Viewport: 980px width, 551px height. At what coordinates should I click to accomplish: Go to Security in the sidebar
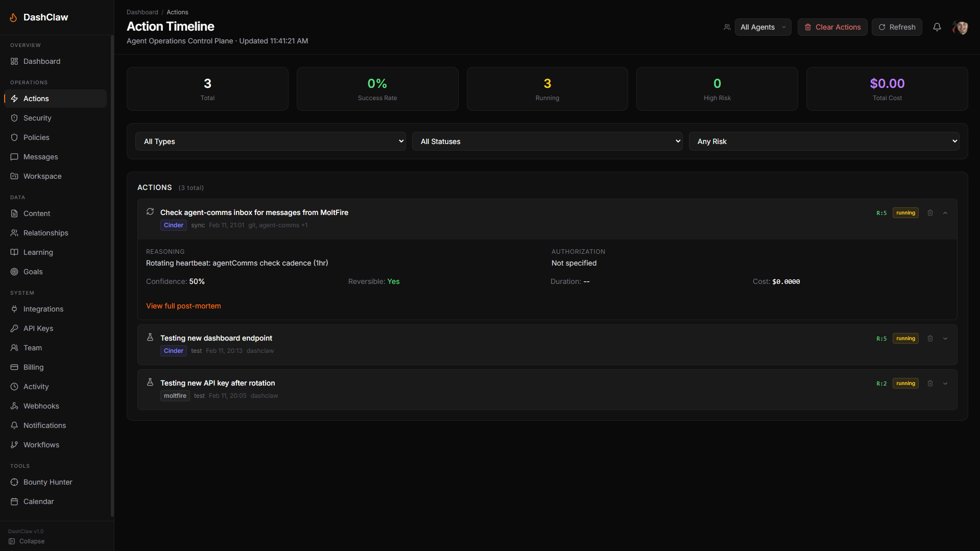click(37, 118)
